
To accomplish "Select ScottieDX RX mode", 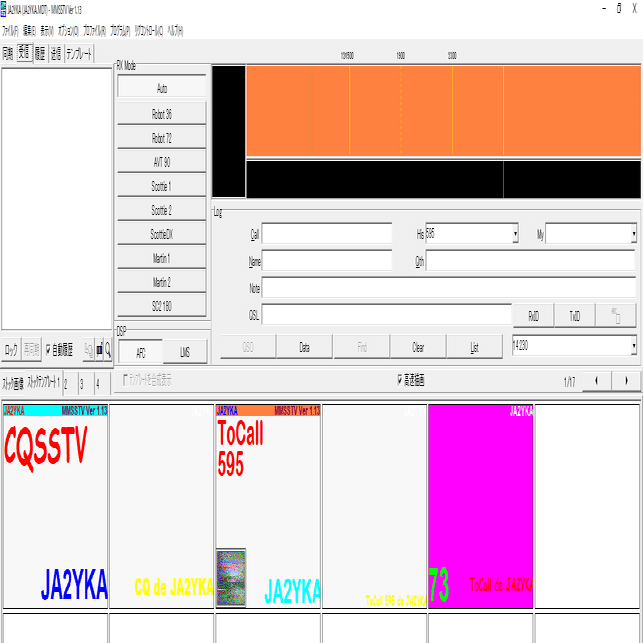I will (162, 234).
